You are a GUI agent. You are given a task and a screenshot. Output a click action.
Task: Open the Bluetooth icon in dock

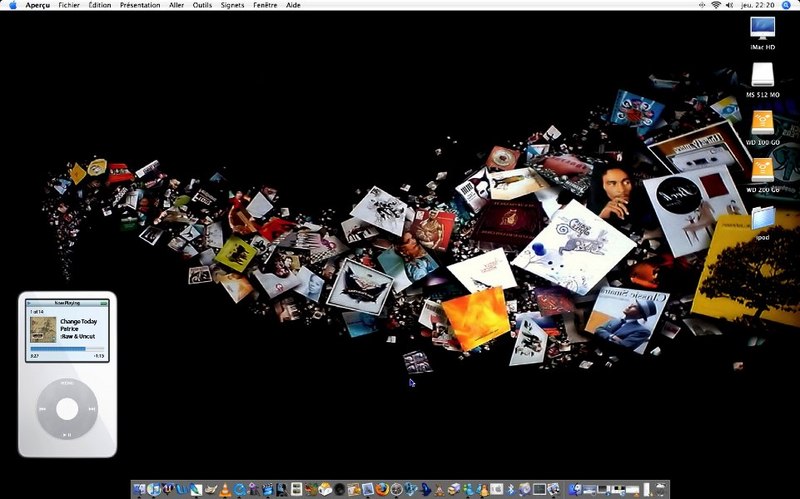511,489
